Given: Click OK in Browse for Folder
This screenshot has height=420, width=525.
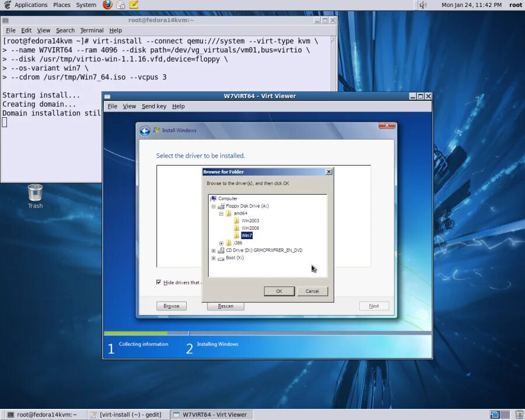Looking at the screenshot, I should (279, 291).
